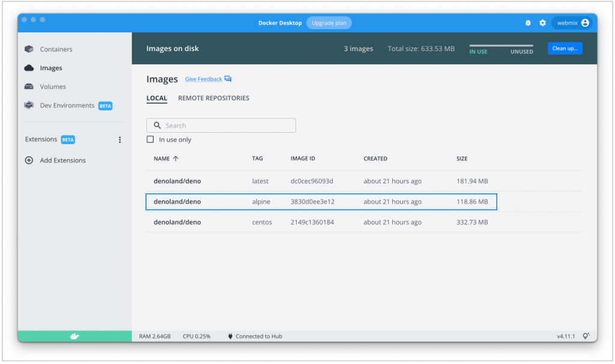Screen dimensions: 615x364
Task: Open the Extensions three-dot menu
Action: tap(120, 139)
